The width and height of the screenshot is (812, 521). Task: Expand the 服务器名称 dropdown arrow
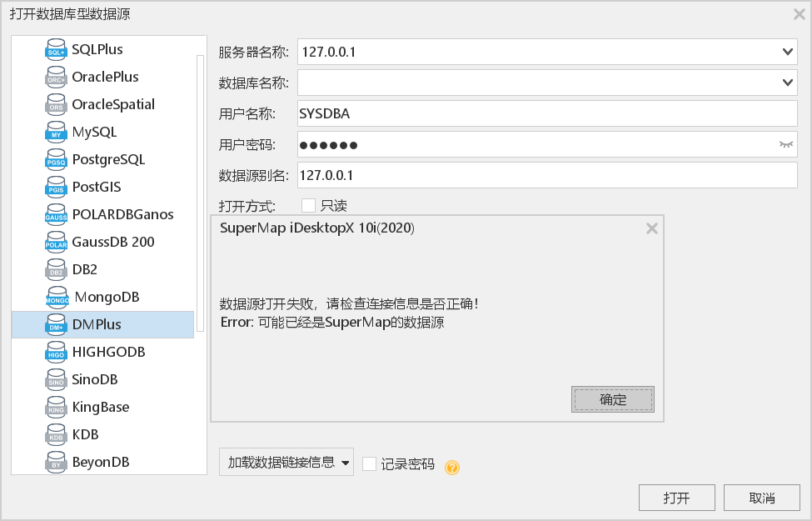(788, 52)
